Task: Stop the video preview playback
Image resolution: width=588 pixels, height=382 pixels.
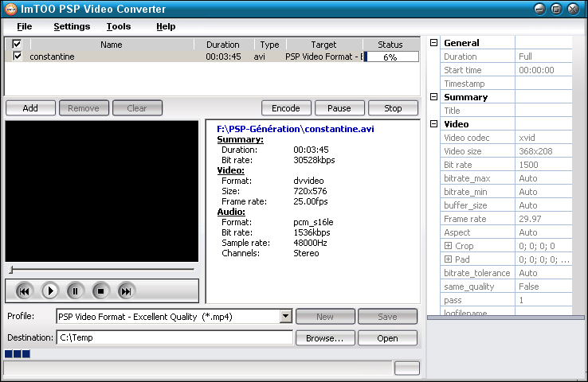Action: coord(100,291)
